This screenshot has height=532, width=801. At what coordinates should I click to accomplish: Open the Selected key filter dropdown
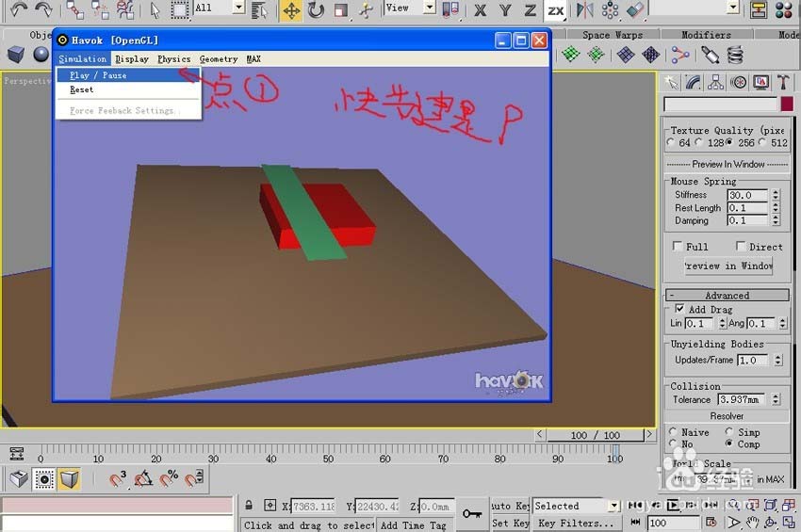pos(614,506)
